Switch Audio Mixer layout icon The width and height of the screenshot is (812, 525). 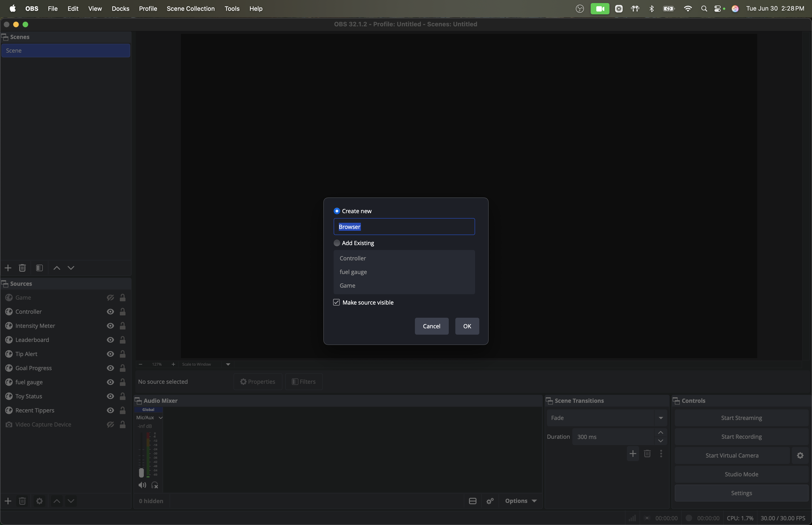click(473, 501)
